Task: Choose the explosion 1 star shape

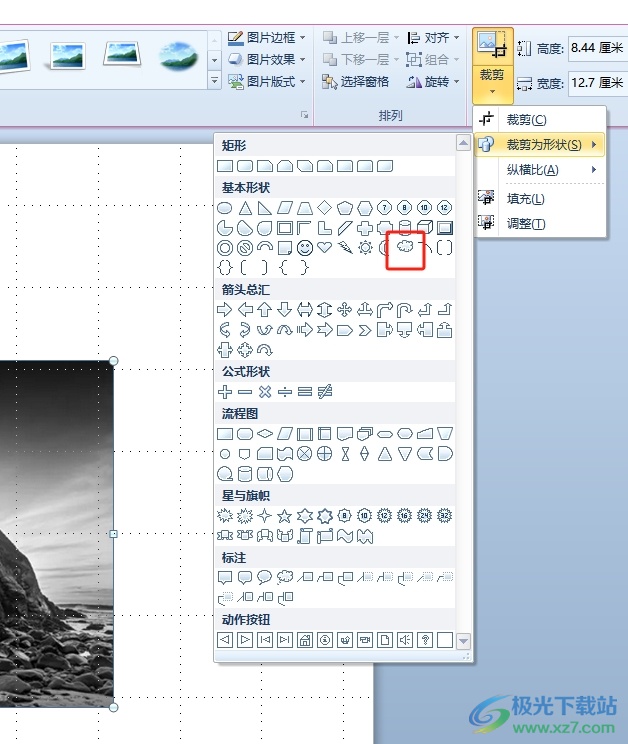Action: [224, 516]
